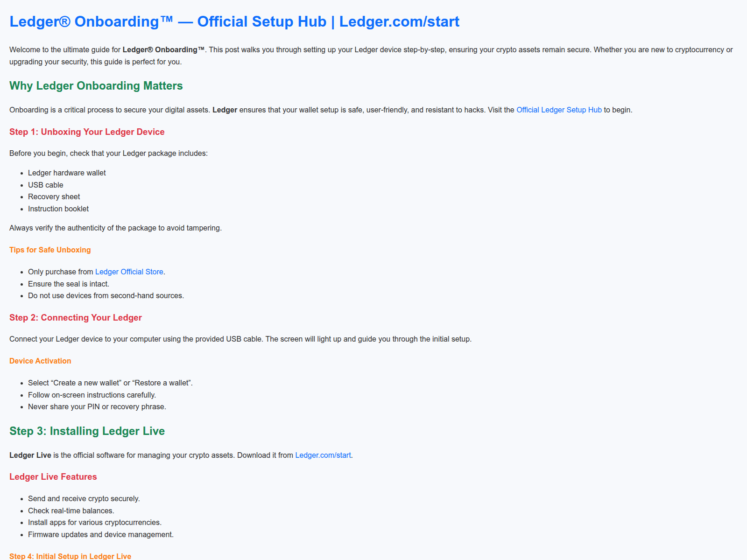This screenshot has width=747, height=560.
Task: Click 'Step 3: Installing Ledger Live' heading
Action: pyautogui.click(x=87, y=431)
